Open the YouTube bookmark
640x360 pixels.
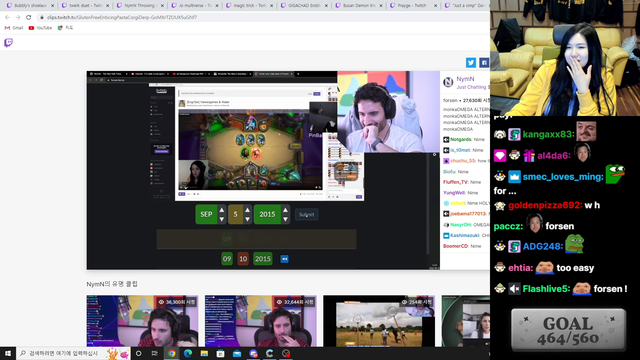pos(40,28)
